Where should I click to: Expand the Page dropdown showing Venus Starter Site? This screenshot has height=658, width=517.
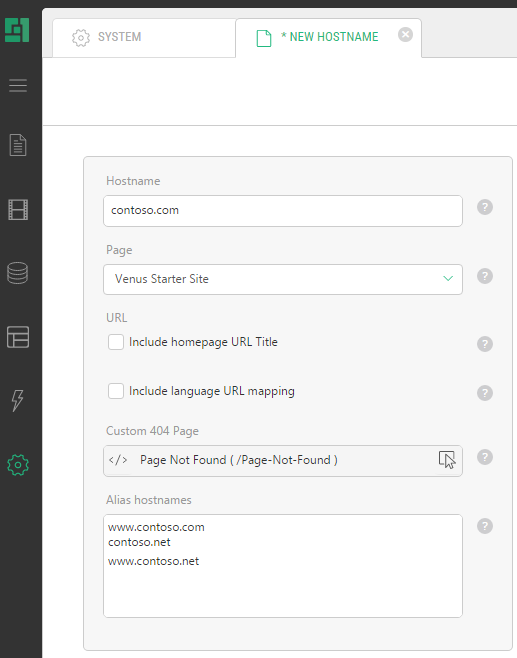tap(283, 279)
